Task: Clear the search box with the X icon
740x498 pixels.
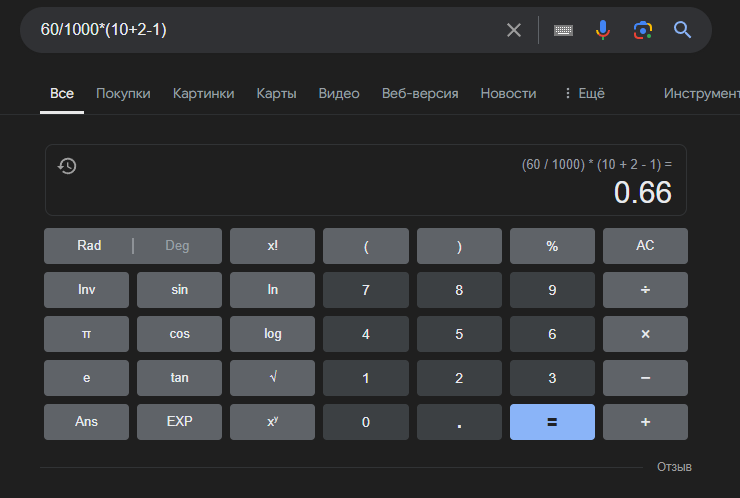Action: coord(513,30)
